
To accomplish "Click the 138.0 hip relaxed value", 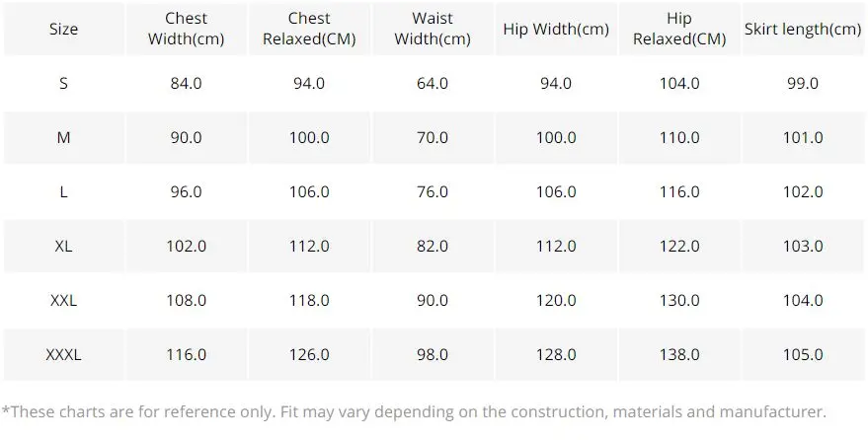I will tap(679, 354).
